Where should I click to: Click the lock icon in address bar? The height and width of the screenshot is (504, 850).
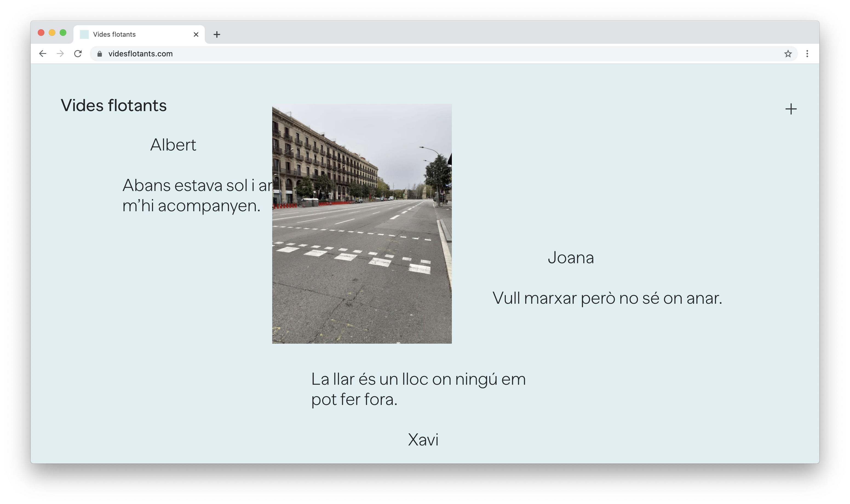tap(100, 54)
